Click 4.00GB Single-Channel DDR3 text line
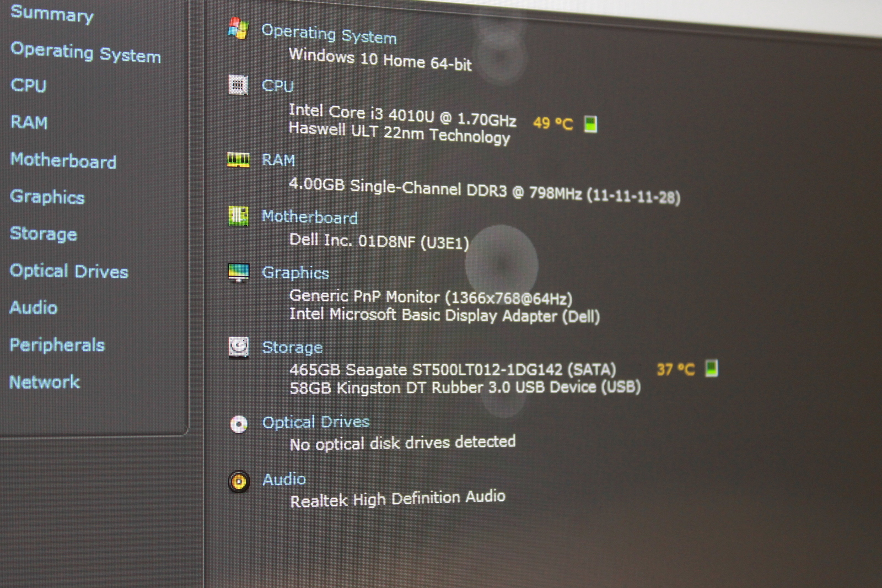882x588 pixels. pos(485,190)
